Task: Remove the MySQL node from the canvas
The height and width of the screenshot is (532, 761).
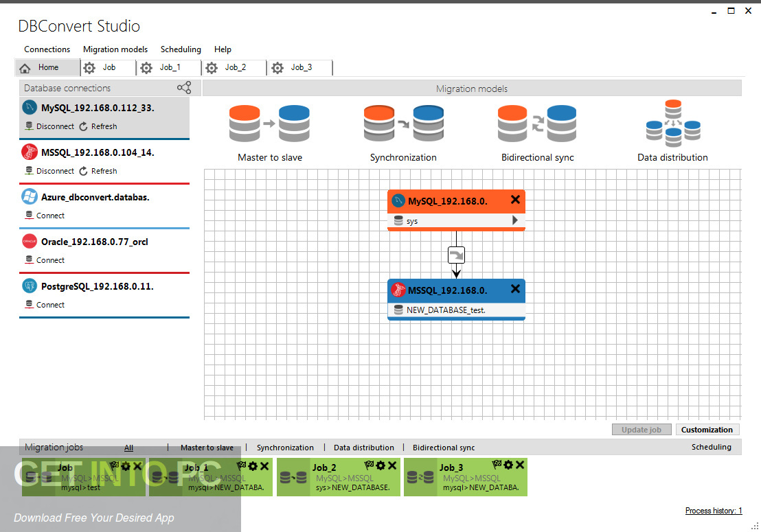Action: point(515,199)
